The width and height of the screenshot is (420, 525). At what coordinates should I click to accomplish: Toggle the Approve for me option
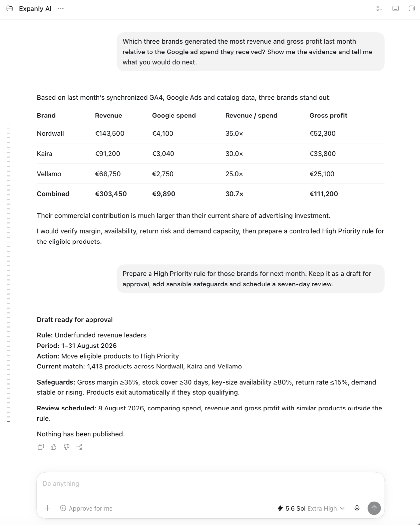87,508
